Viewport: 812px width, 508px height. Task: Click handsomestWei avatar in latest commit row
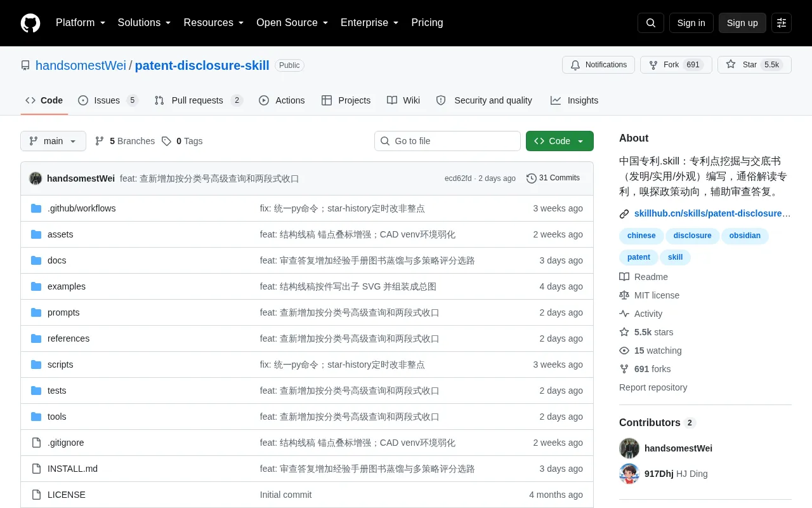tap(36, 178)
